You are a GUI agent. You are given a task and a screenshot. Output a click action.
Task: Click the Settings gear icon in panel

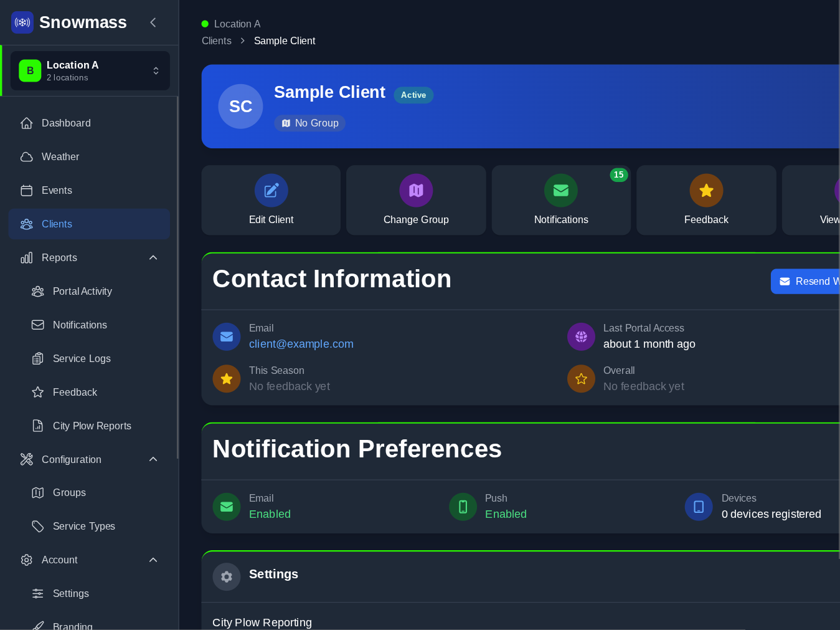(x=227, y=577)
